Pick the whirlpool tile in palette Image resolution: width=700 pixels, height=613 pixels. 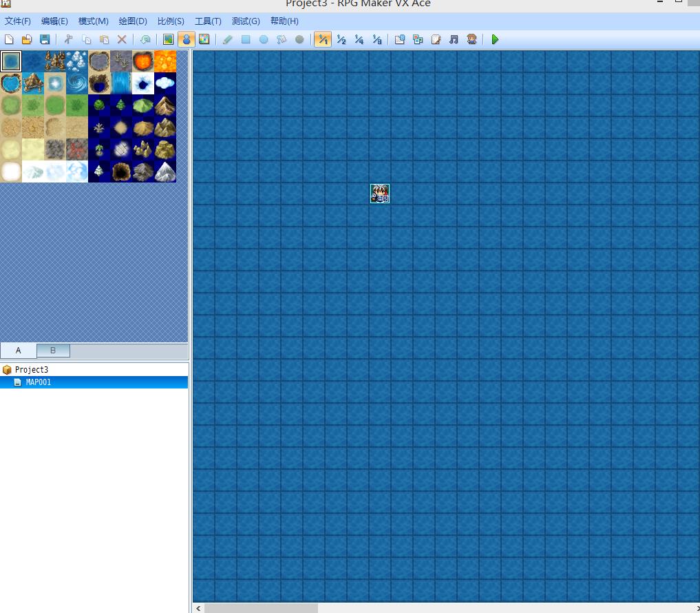point(77,83)
